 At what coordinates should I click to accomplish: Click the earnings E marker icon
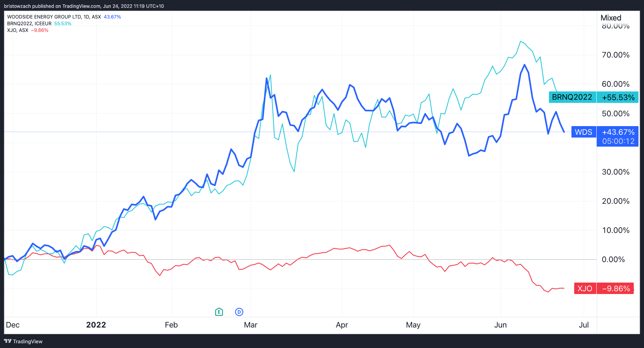[219, 312]
